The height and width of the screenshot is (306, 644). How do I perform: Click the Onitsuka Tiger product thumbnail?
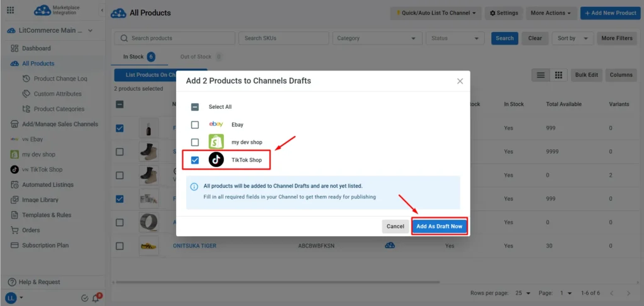148,246
